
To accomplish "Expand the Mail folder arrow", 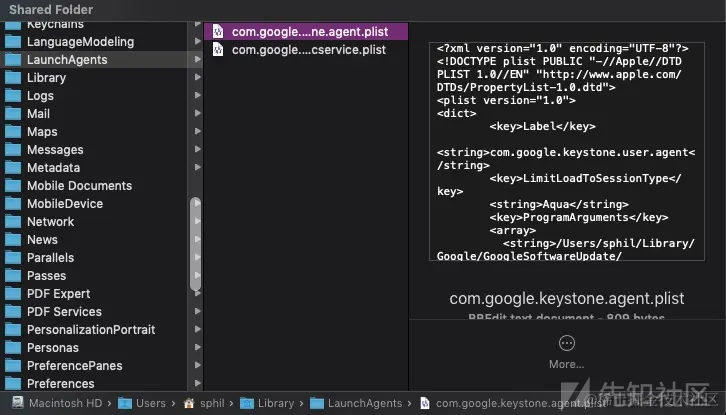I will coord(198,113).
